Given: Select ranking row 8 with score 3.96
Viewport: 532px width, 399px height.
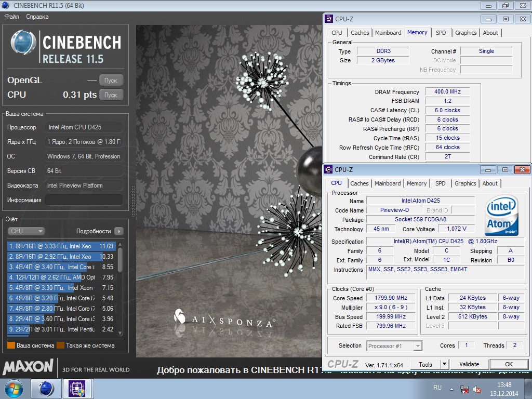Looking at the screenshot, I should click(x=61, y=319).
